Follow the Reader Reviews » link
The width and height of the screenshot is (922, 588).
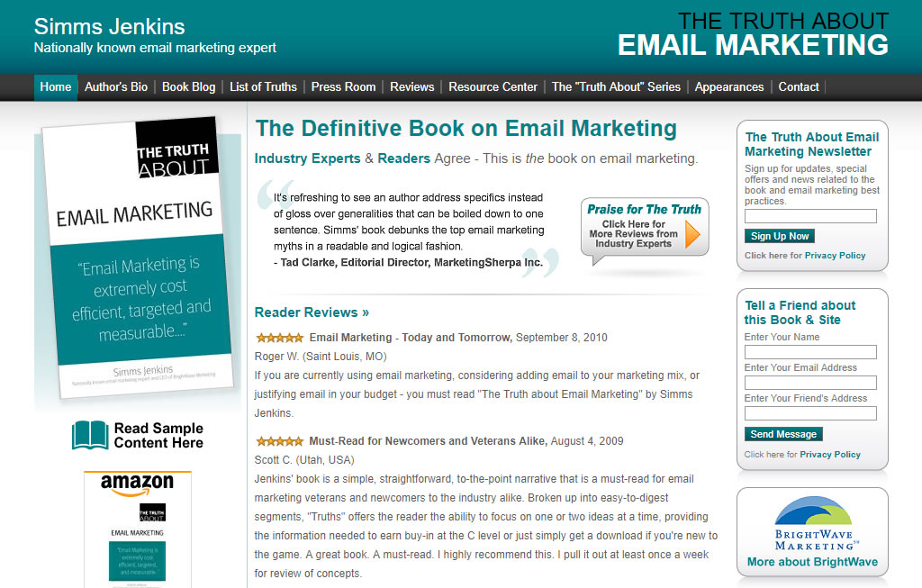point(312,312)
